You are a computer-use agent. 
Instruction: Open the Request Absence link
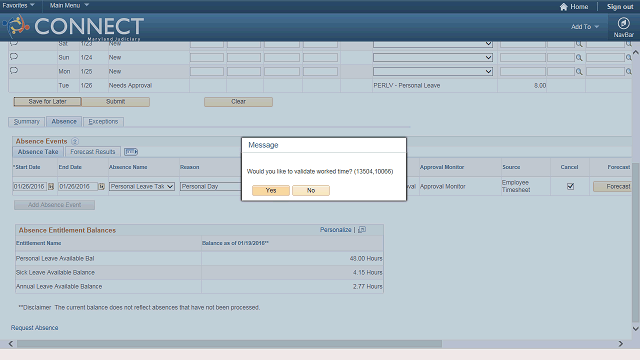(x=34, y=328)
